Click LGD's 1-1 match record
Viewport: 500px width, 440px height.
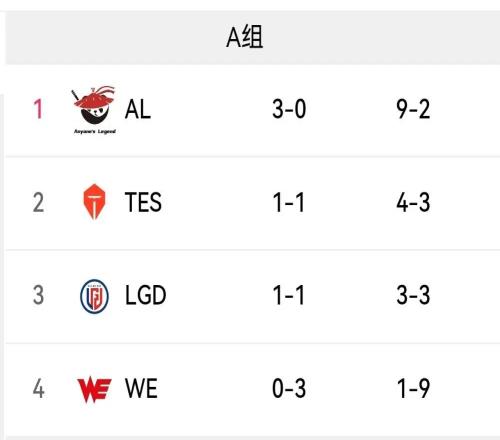tap(289, 295)
